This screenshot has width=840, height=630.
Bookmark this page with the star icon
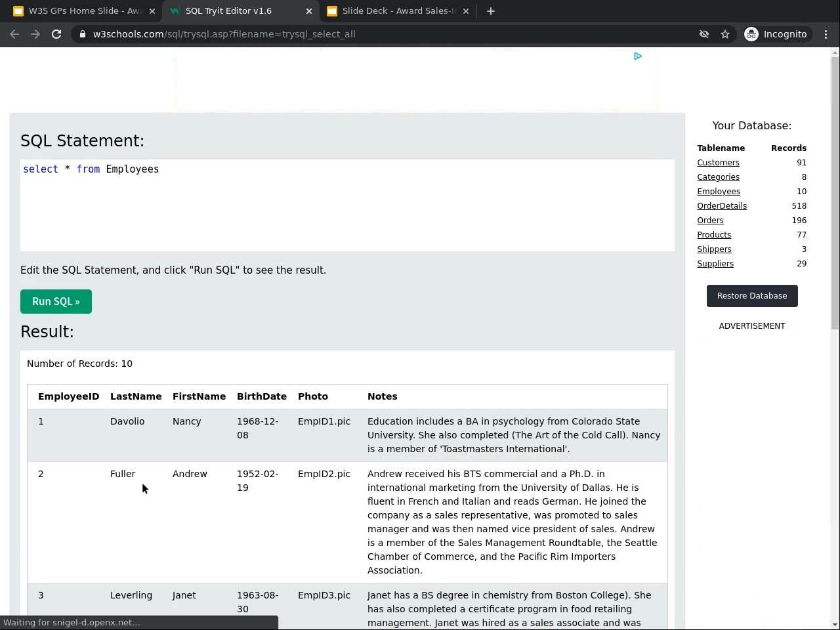tap(725, 34)
